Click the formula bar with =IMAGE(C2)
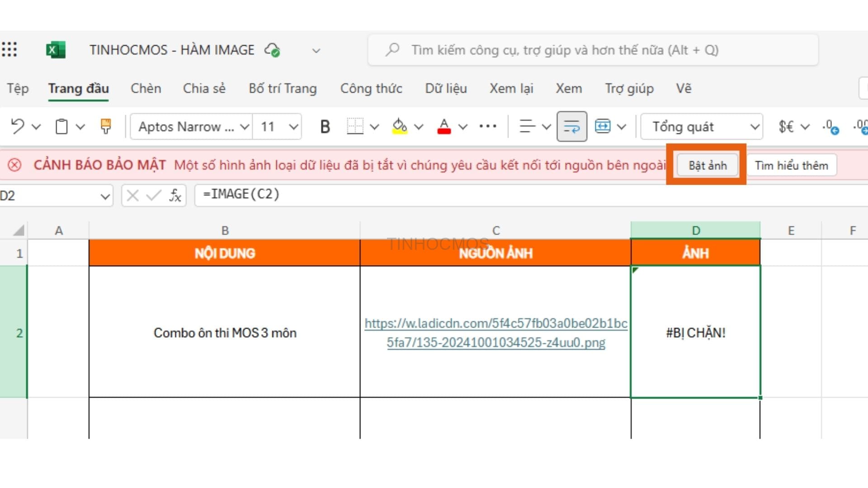 tap(531, 195)
